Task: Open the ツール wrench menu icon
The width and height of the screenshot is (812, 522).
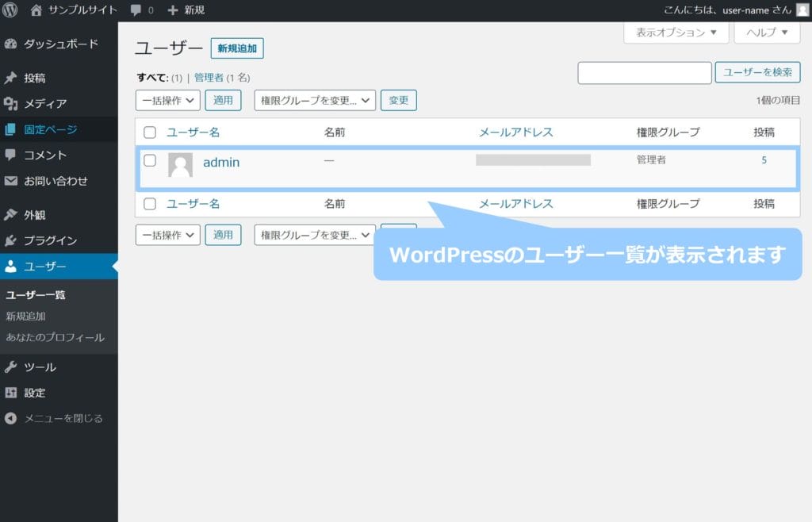Action: pos(10,367)
